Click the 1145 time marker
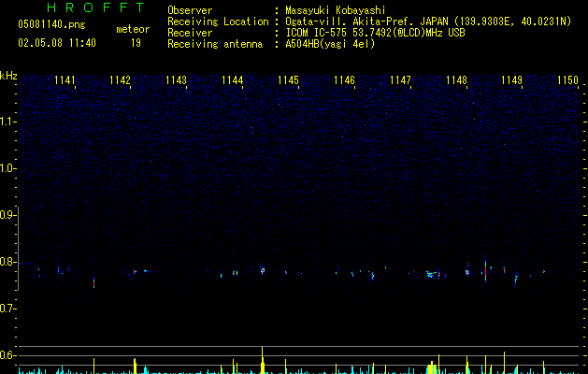588x374 pixels. click(x=288, y=80)
